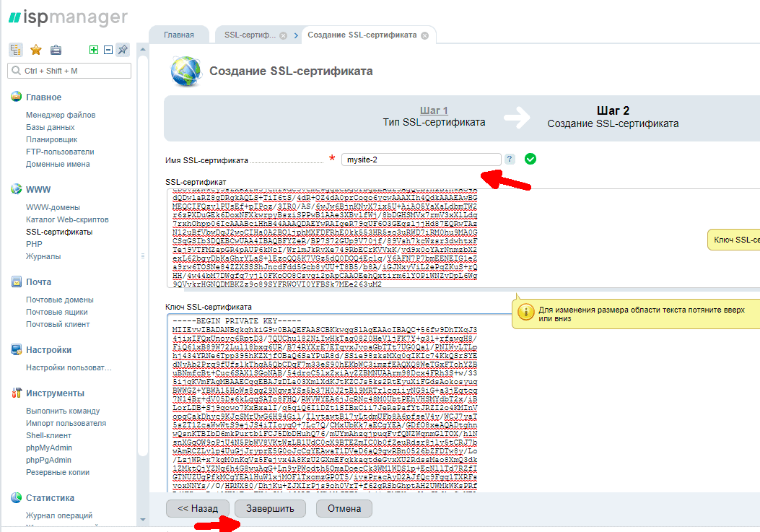Switch to the Главная tab
Screen dimensions: 760x532
[179, 35]
